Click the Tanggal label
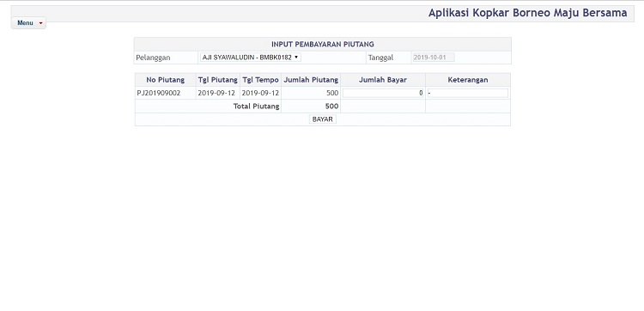 pyautogui.click(x=380, y=58)
